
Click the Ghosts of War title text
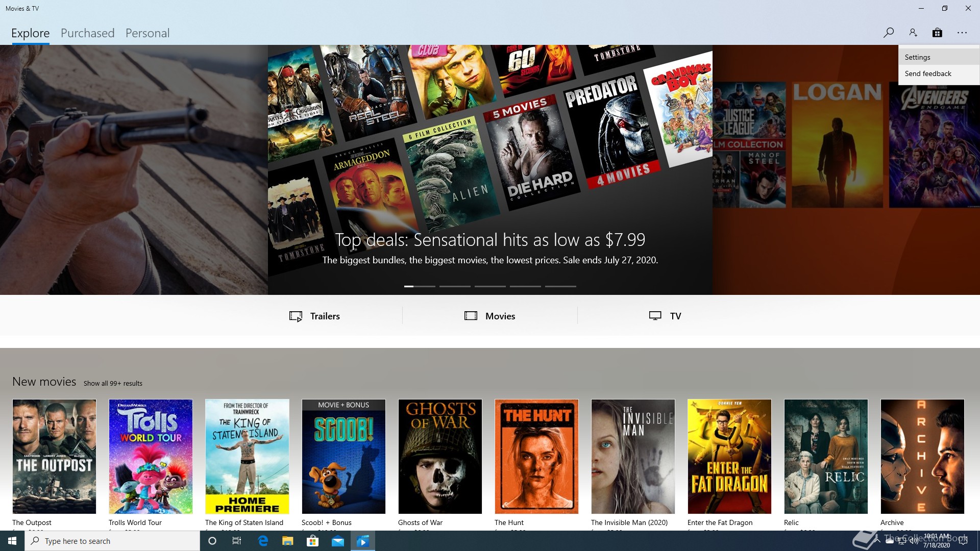(420, 522)
